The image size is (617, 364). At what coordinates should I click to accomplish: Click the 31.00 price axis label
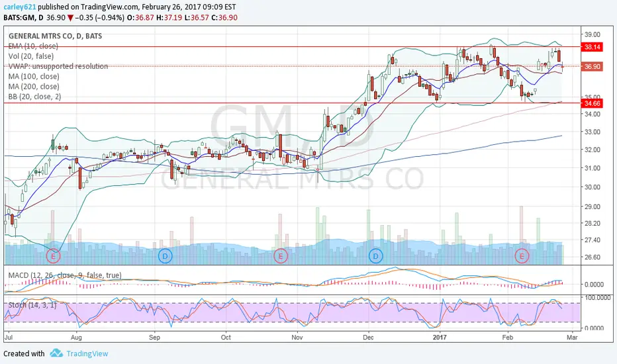[x=593, y=168]
